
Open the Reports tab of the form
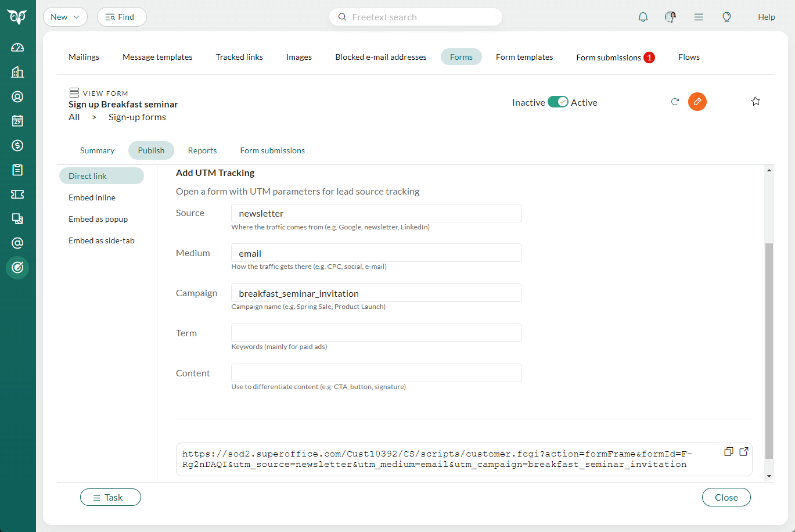(x=202, y=150)
